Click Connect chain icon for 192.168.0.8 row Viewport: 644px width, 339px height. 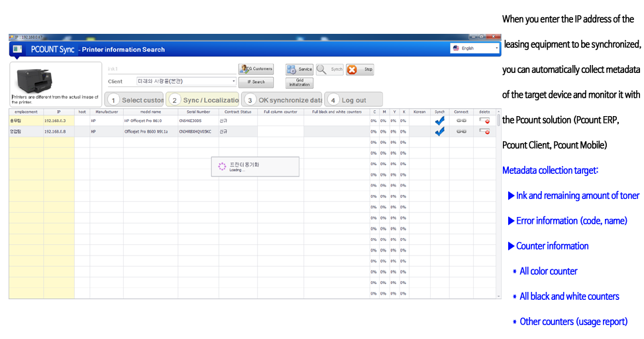461,131
